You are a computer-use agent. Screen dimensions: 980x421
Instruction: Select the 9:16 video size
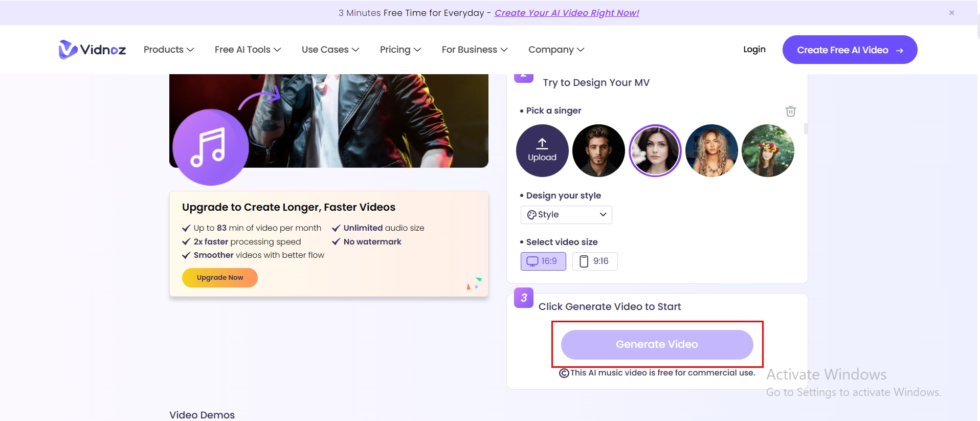click(x=595, y=261)
